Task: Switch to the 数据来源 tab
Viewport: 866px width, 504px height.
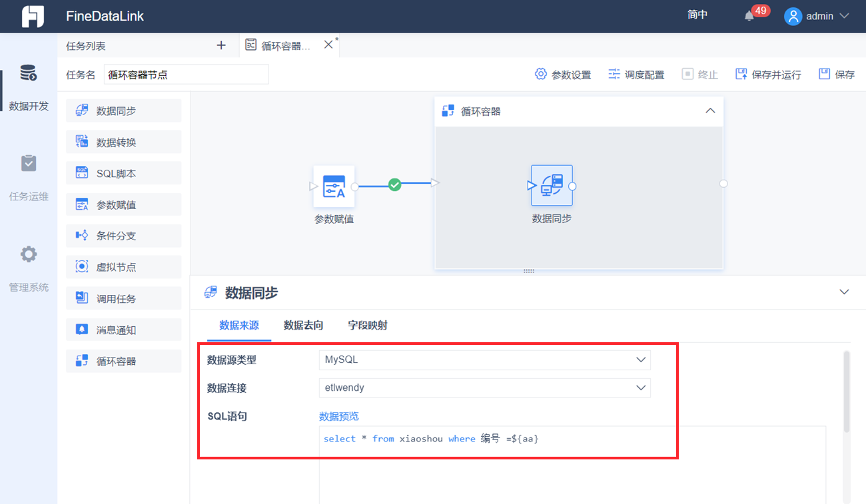Action: pos(239,326)
